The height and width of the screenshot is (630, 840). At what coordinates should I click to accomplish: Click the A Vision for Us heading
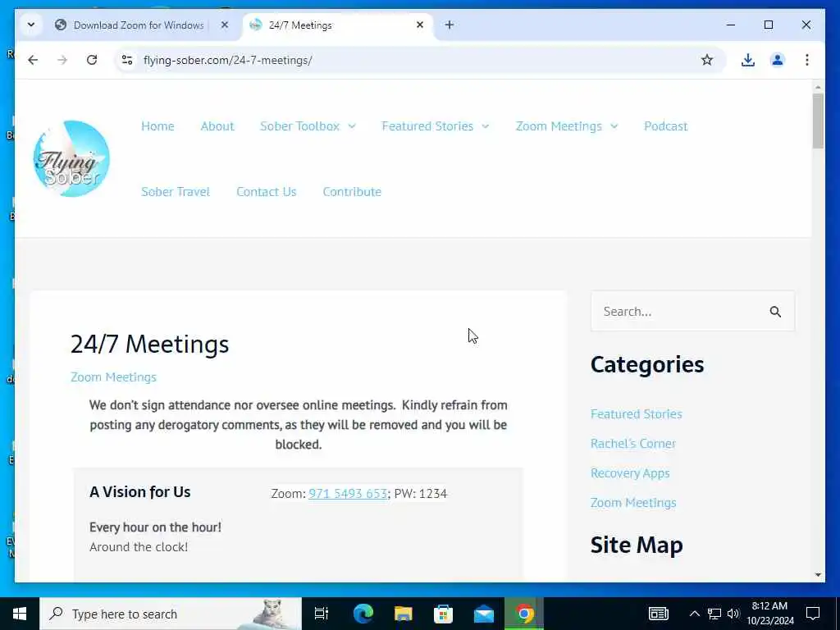click(139, 492)
